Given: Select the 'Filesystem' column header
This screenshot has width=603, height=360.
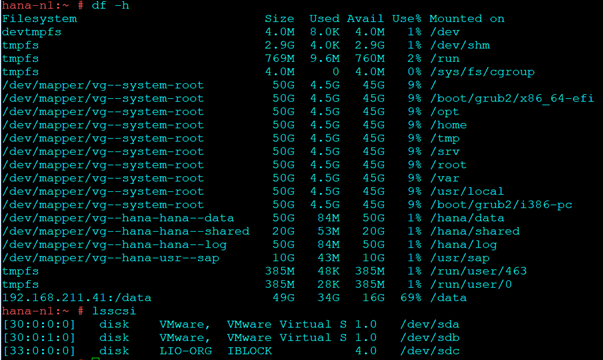Looking at the screenshot, I should click(39, 19).
